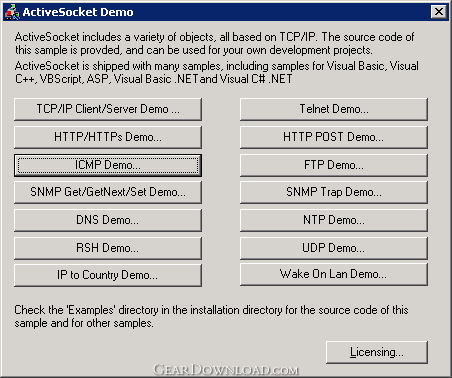Screen dimensions: 452x378
Task: Launch the UDP Demo
Action: coord(334,248)
